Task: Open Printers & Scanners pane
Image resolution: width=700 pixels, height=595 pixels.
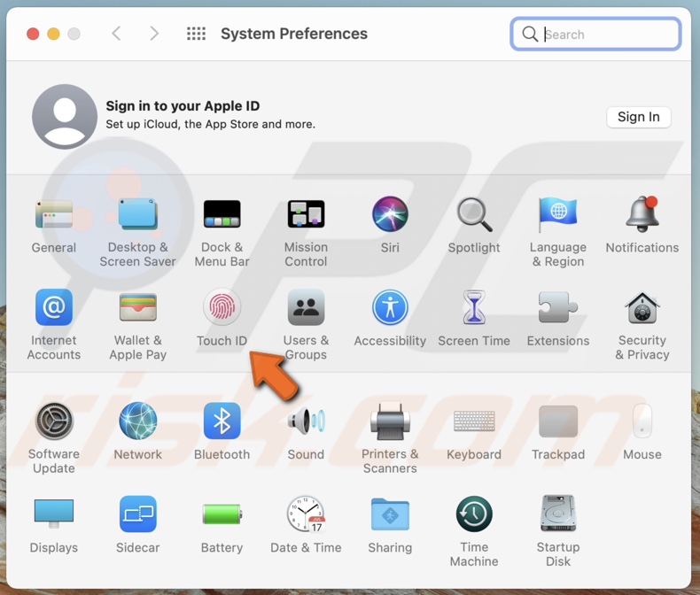Action: pyautogui.click(x=390, y=421)
